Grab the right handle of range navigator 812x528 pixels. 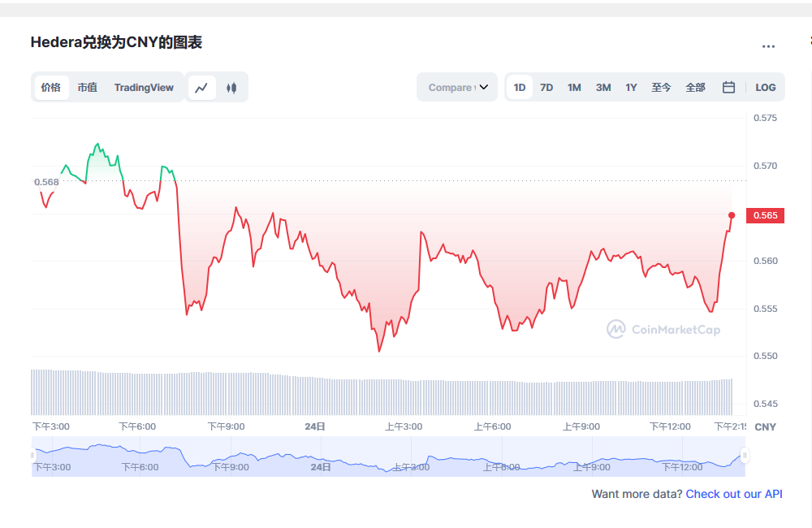[x=745, y=456]
